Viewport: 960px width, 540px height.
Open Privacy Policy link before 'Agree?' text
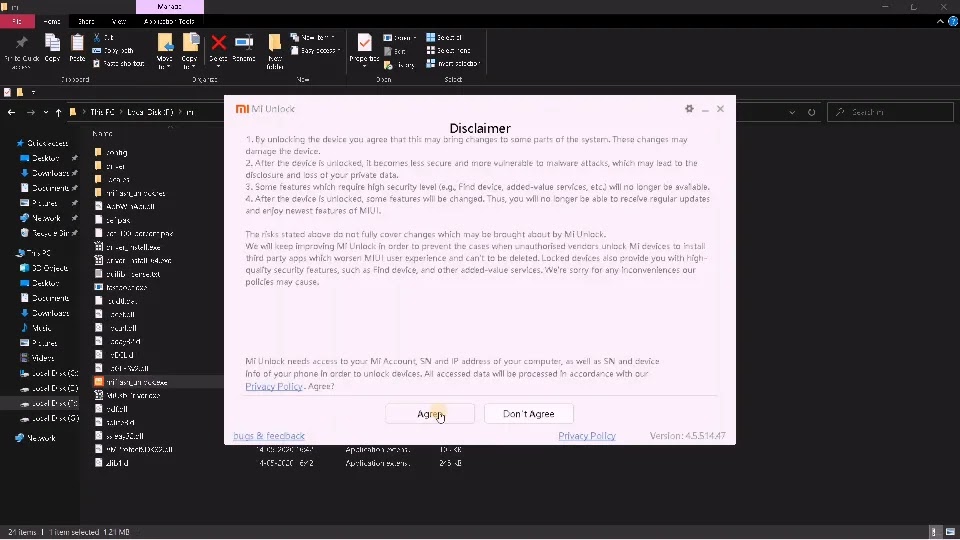[274, 386]
